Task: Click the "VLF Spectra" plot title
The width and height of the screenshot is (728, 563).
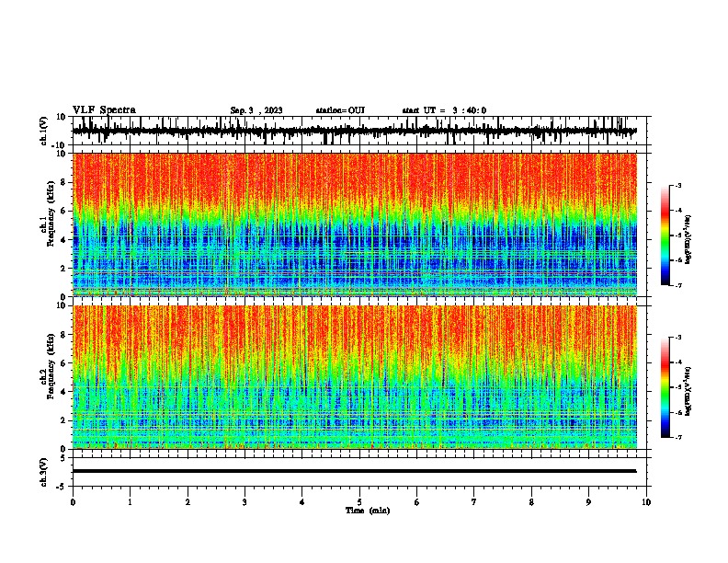Action: pos(104,110)
